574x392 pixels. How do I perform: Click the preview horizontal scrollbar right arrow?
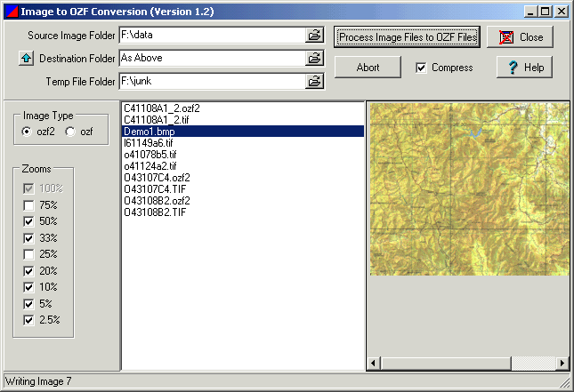[x=562, y=363]
